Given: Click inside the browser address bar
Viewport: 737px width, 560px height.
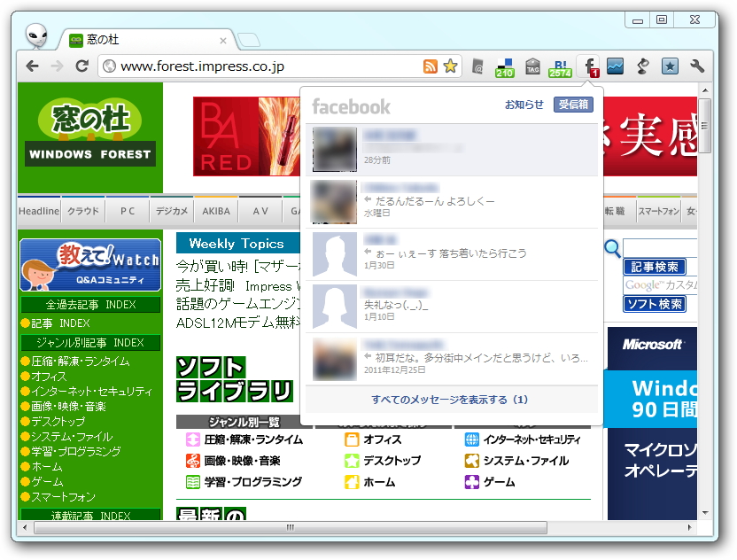Looking at the screenshot, I should [x=248, y=66].
